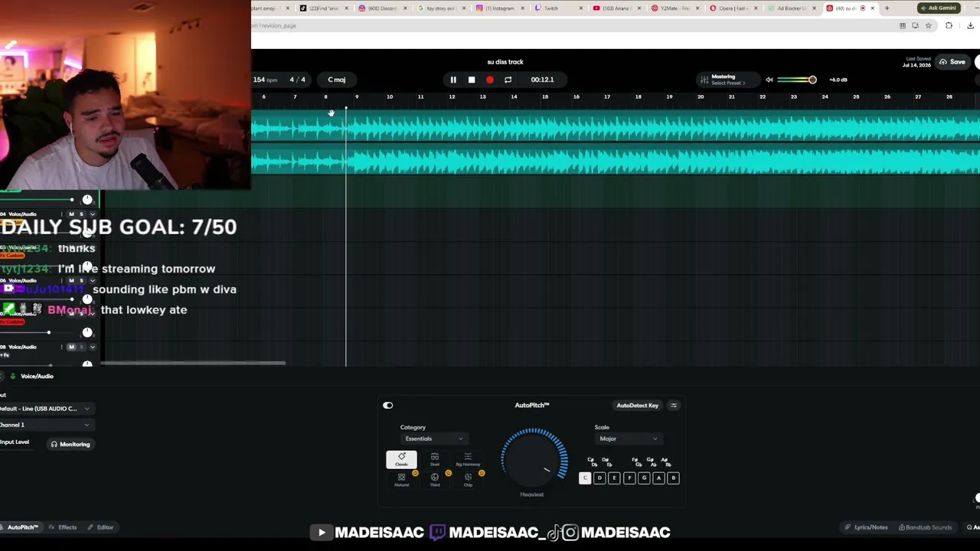Screen dimensions: 980x551
Task: Change the 4 / 4 time signature
Action: tap(298, 80)
